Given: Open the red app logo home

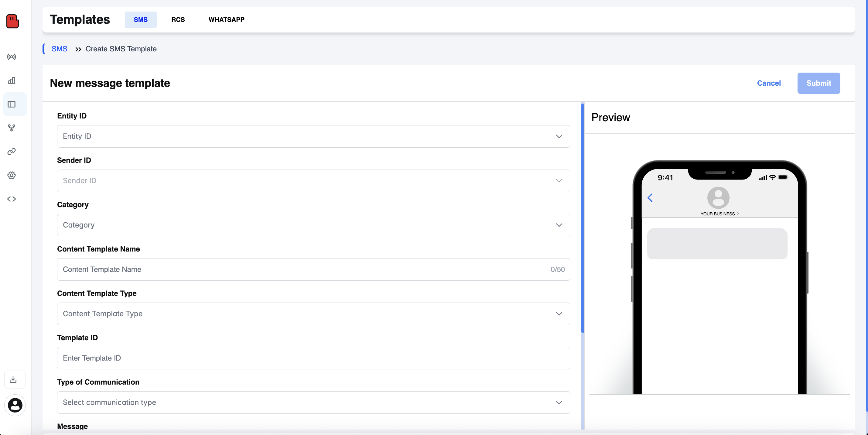Looking at the screenshot, I should 12,21.
